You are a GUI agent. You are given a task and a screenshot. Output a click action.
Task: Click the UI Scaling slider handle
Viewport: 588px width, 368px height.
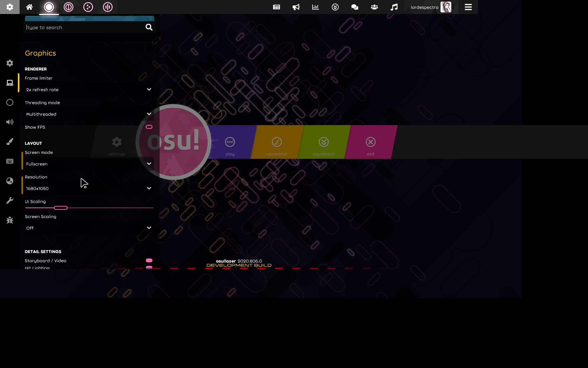(x=61, y=208)
